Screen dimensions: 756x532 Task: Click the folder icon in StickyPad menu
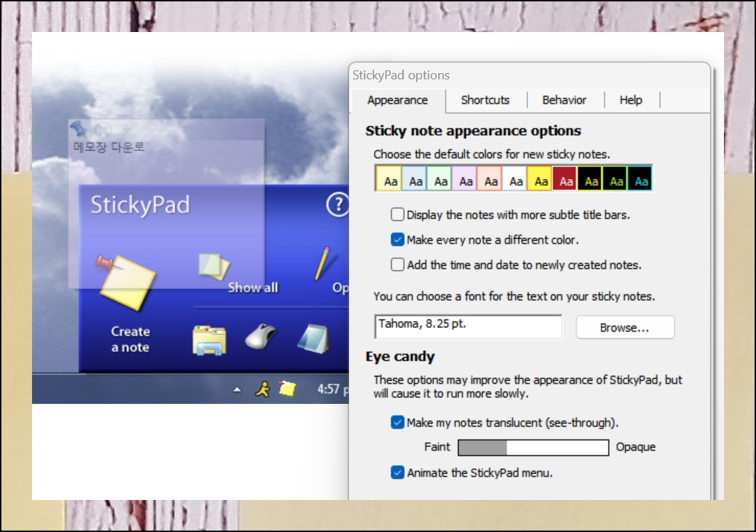(x=209, y=341)
